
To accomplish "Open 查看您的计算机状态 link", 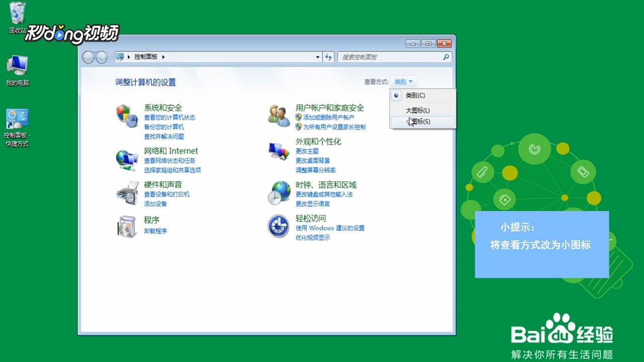I will (170, 117).
